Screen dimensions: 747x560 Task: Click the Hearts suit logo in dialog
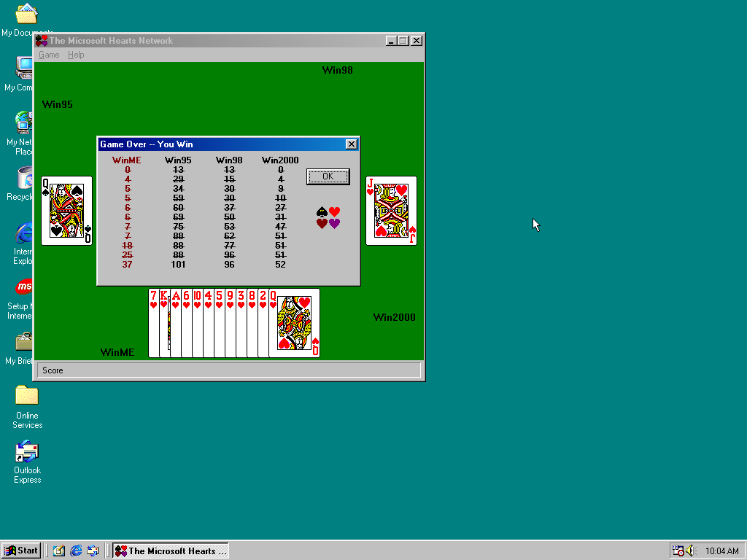tap(328, 217)
